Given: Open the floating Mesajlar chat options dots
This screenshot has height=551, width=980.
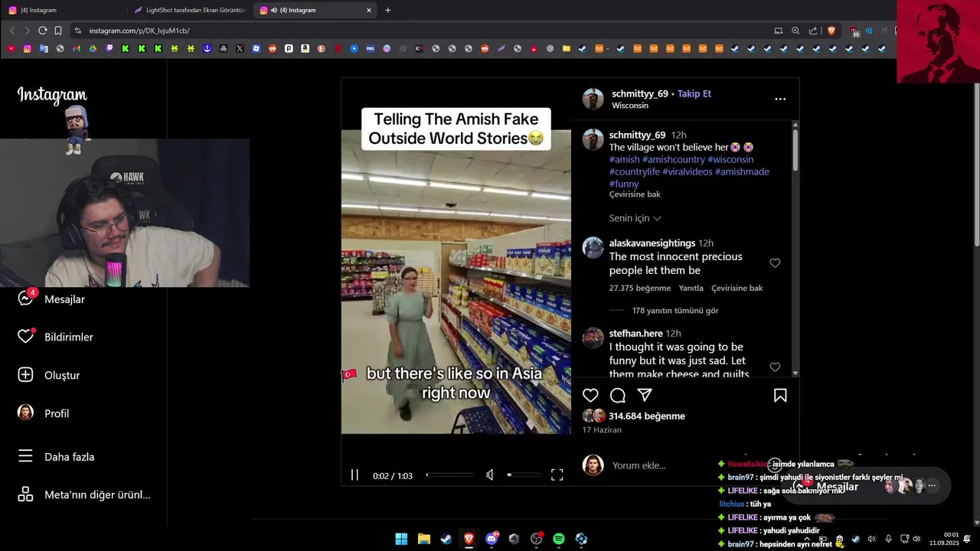Looking at the screenshot, I should pyautogui.click(x=932, y=485).
